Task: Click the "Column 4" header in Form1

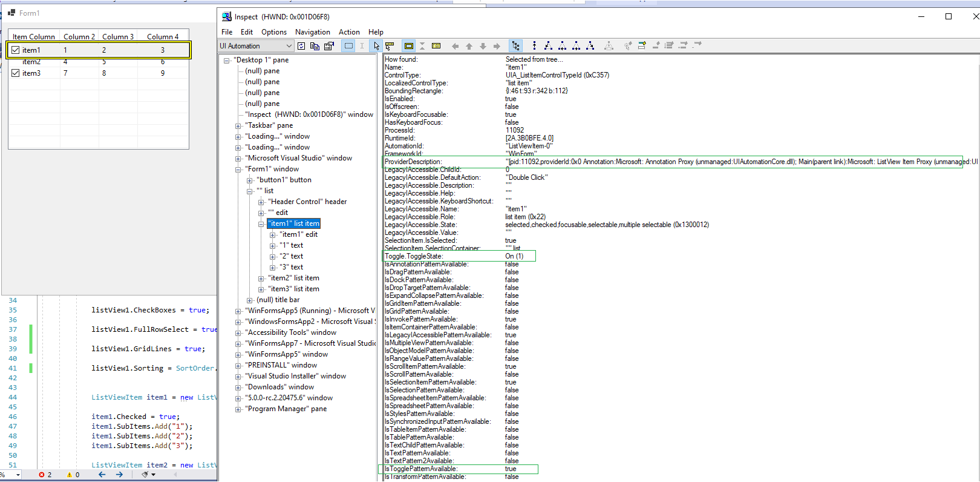Action: tap(163, 36)
